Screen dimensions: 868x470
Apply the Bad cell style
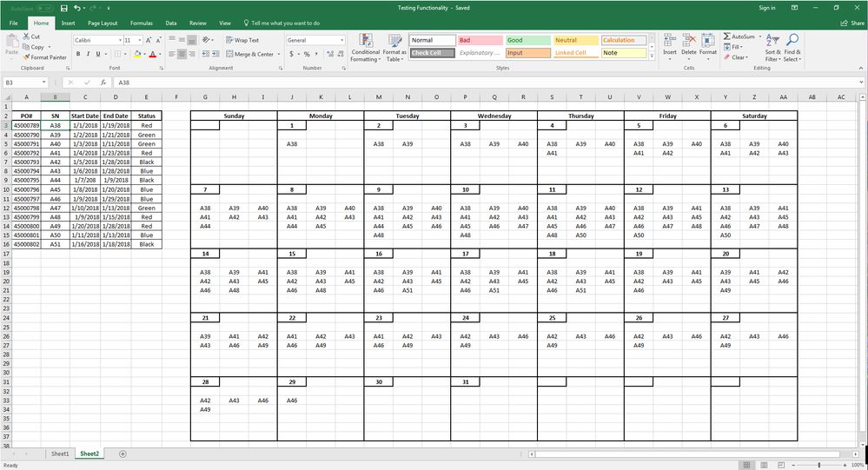[480, 41]
